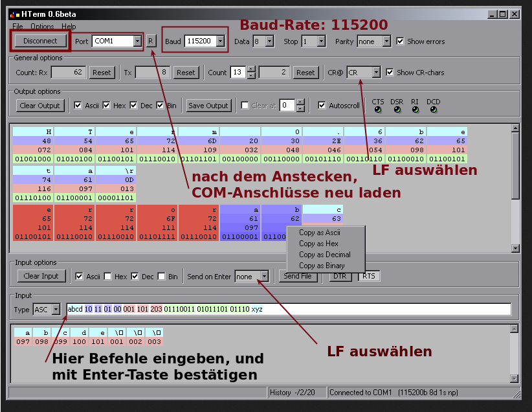This screenshot has height=412, width=532.
Task: Click the R refresh COM ports button
Action: point(151,41)
